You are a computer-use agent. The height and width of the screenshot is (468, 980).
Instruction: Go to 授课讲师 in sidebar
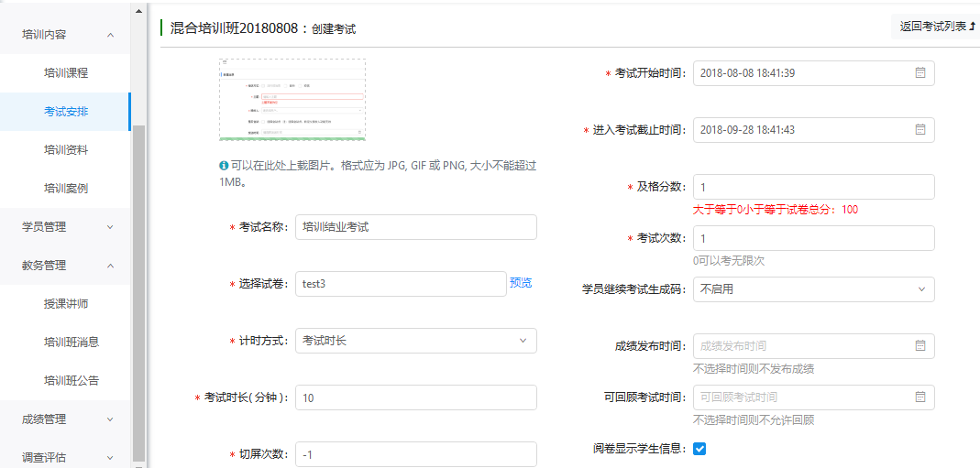[x=66, y=304]
